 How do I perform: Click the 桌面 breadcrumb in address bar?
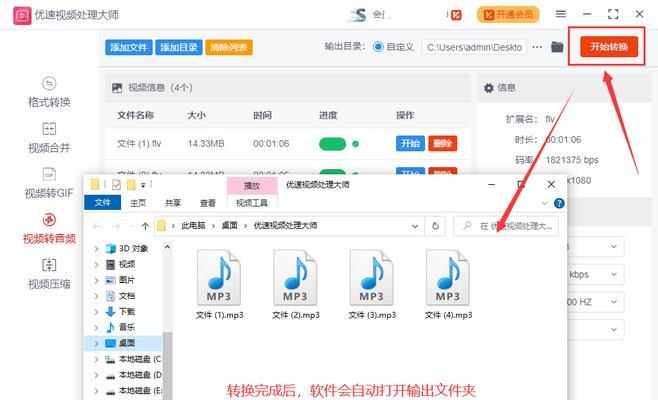(229, 226)
